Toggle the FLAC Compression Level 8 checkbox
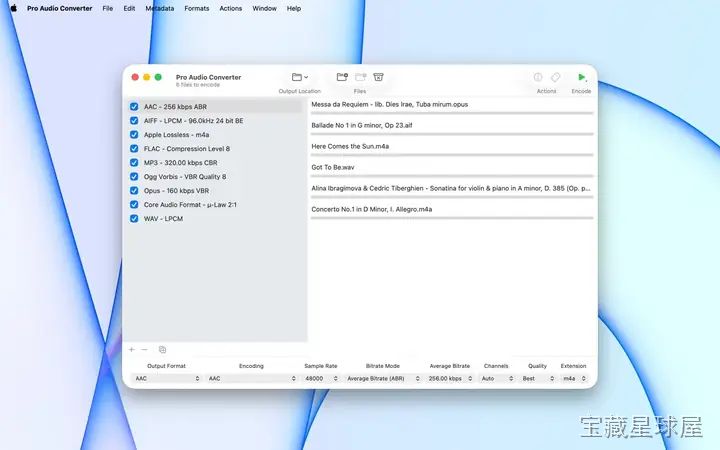 tap(134, 149)
